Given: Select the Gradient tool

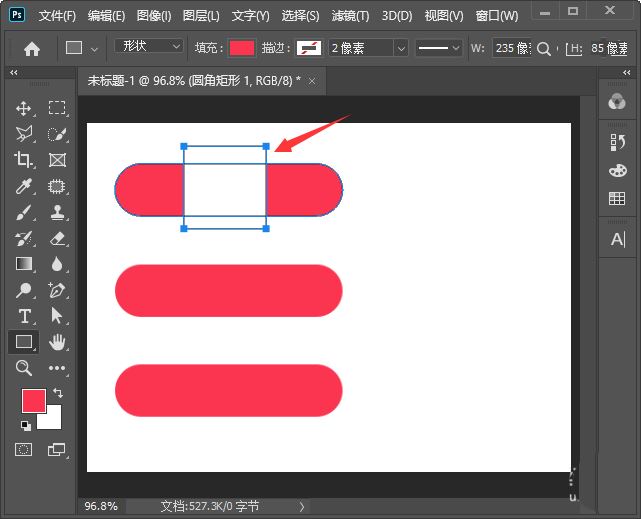Looking at the screenshot, I should [x=24, y=264].
